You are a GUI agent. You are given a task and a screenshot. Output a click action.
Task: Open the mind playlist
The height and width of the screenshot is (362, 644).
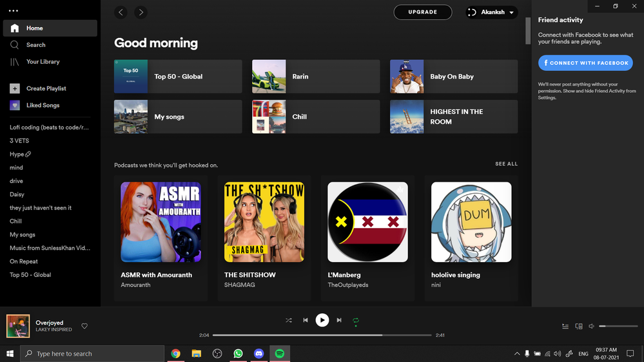coord(16,167)
